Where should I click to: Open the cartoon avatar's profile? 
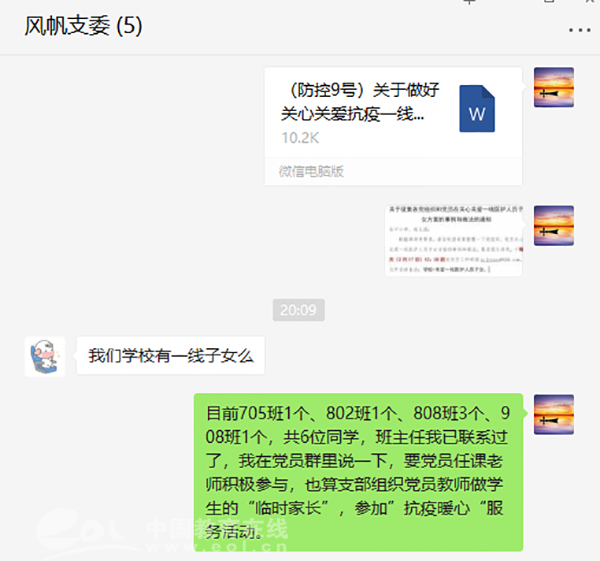(x=45, y=357)
